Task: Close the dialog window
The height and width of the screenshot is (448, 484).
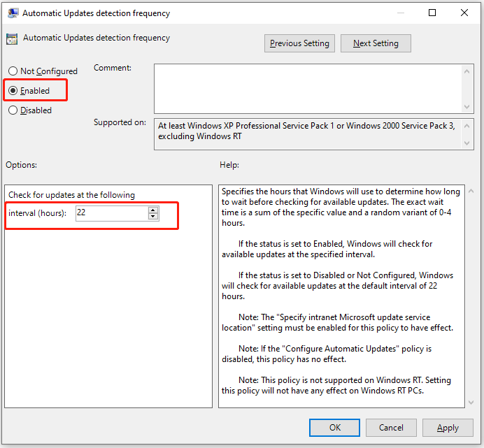Action: pos(464,13)
